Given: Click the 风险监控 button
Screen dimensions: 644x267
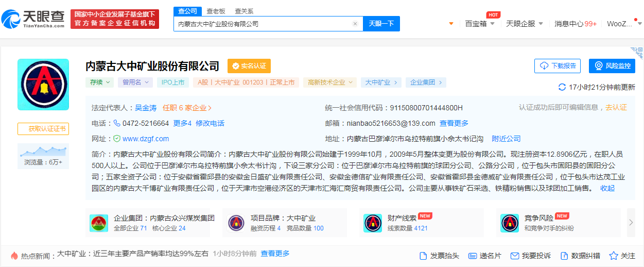Looking at the screenshot, I should pyautogui.click(x=612, y=66).
